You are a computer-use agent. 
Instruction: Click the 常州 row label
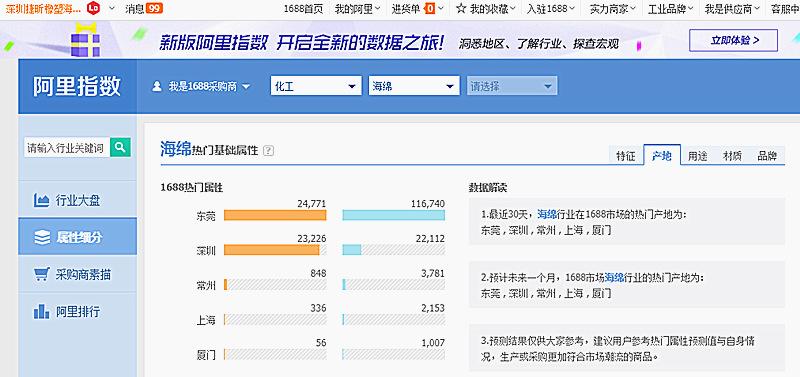(206, 286)
